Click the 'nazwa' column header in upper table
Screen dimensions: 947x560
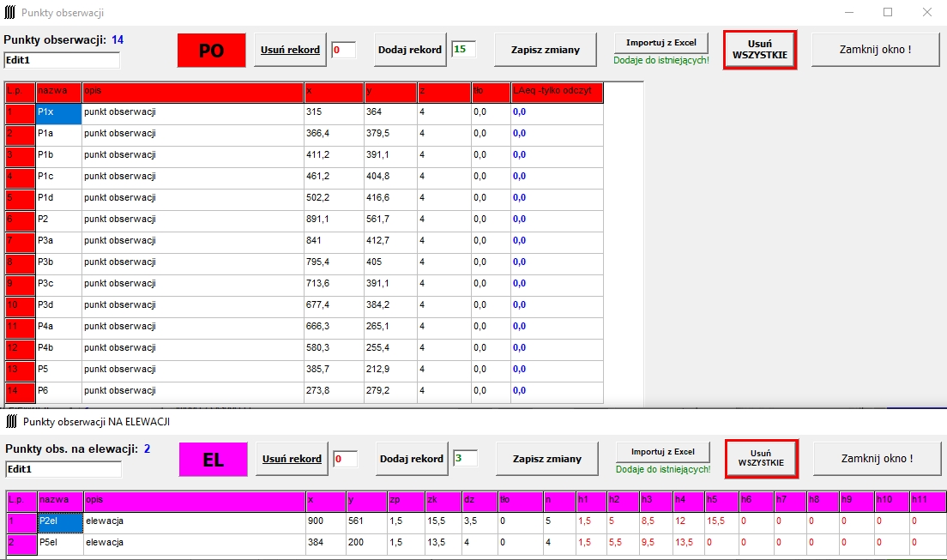pos(58,91)
